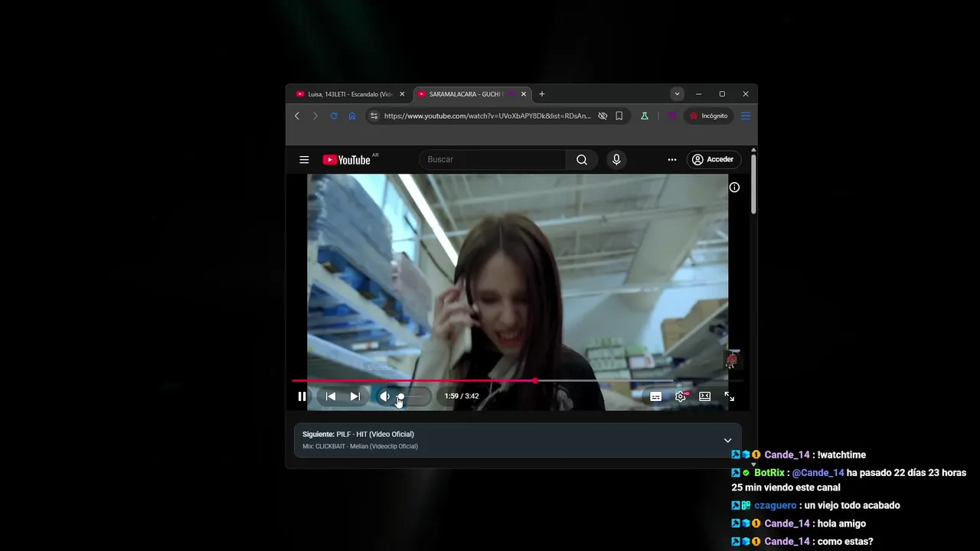Image resolution: width=980 pixels, height=551 pixels.
Task: Click the crossed-eye tracking protection icon
Action: 603,116
